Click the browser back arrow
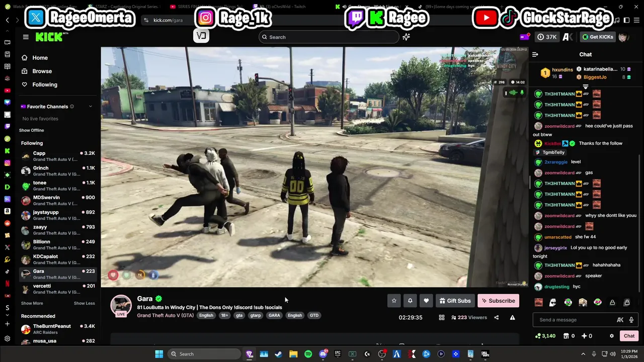644x362 pixels. [x=7, y=20]
